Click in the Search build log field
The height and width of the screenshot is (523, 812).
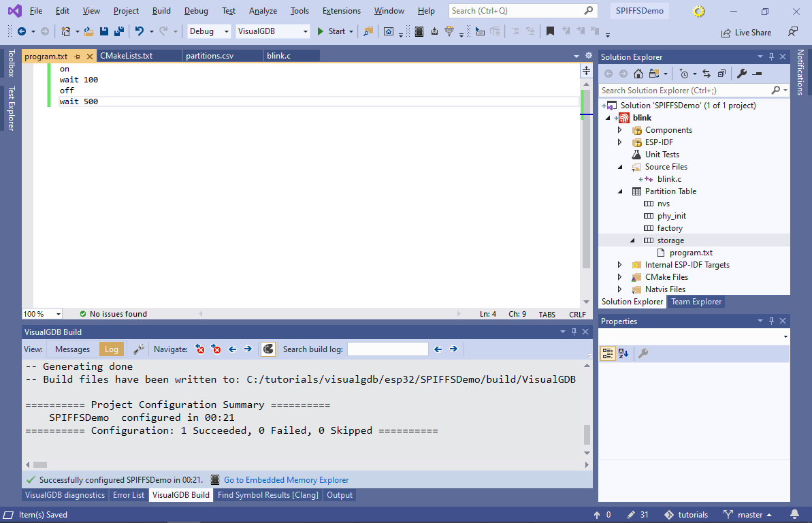click(x=387, y=349)
